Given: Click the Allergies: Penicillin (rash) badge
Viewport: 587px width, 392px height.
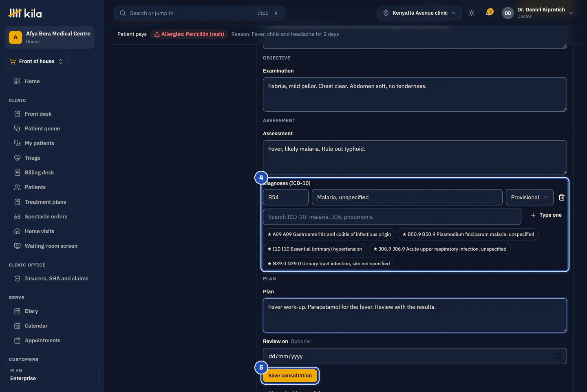Looking at the screenshot, I should (189, 34).
